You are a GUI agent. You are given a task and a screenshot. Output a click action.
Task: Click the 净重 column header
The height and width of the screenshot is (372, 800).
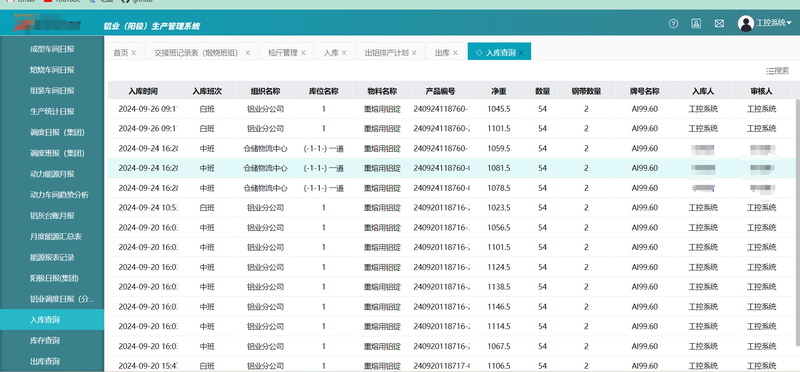(499, 91)
